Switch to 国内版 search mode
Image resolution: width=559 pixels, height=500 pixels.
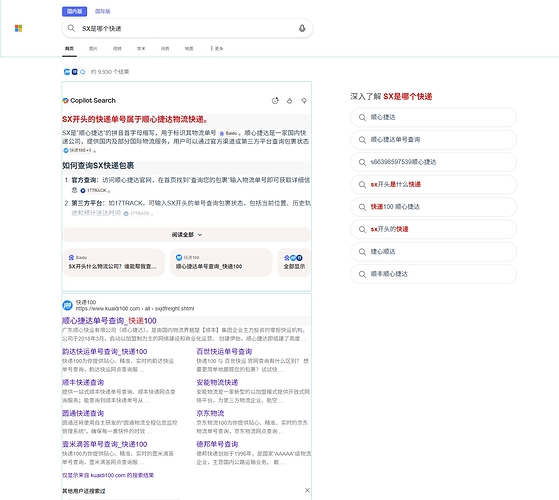(75, 11)
